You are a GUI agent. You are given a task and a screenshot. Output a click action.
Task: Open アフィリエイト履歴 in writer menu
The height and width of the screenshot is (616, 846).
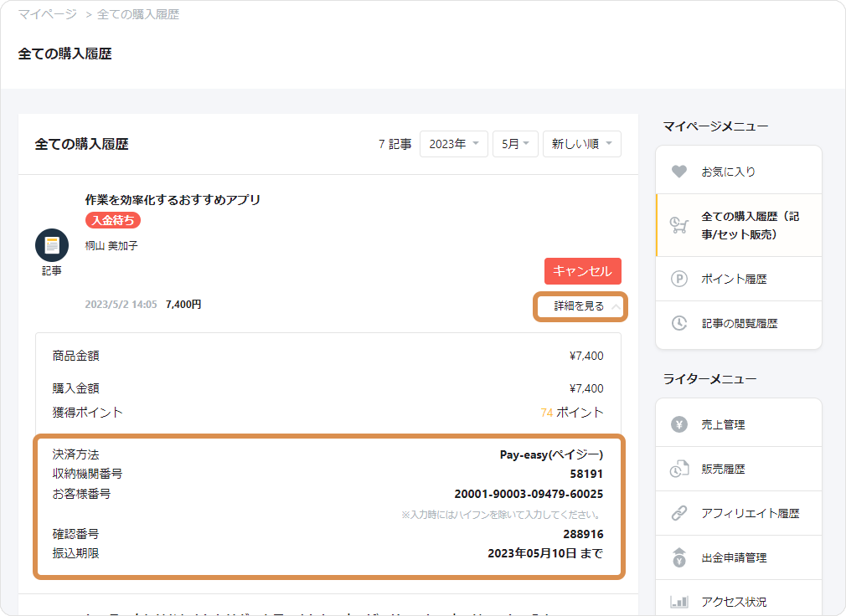pos(739,513)
